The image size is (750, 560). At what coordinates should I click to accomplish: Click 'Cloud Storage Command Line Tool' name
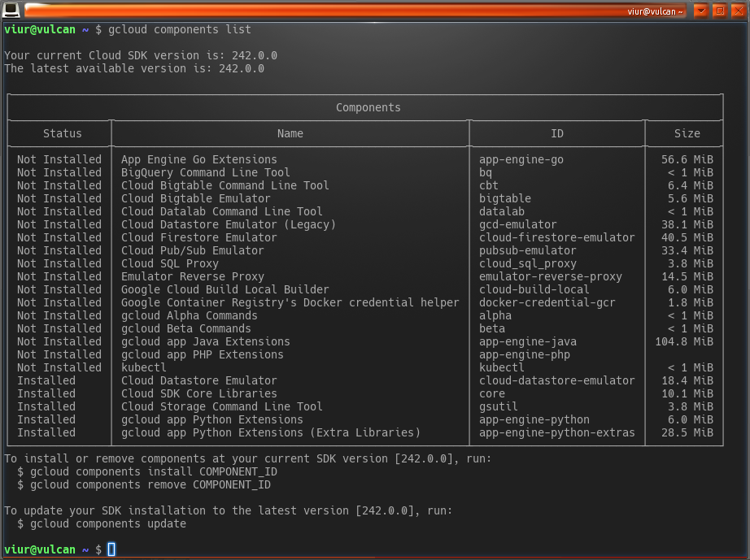click(x=222, y=406)
